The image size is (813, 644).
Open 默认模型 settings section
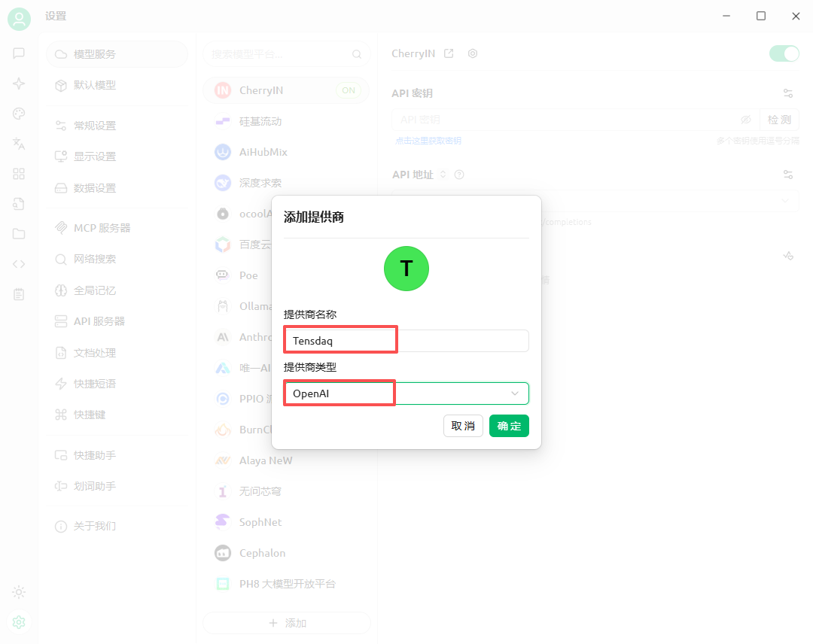coord(117,85)
